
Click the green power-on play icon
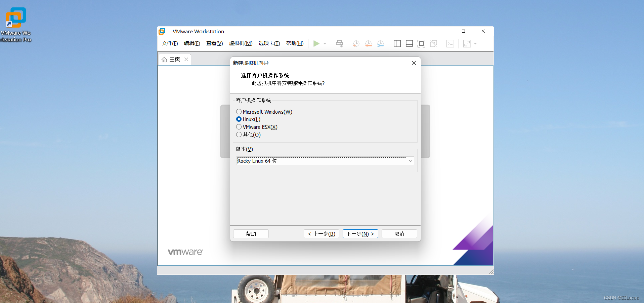point(316,43)
